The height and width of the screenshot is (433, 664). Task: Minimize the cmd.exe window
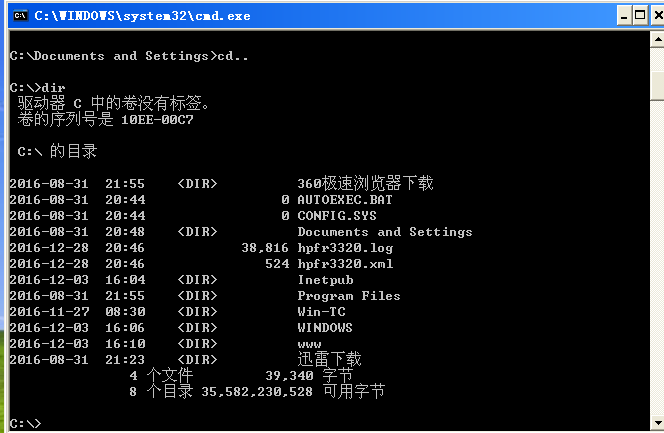coord(624,16)
